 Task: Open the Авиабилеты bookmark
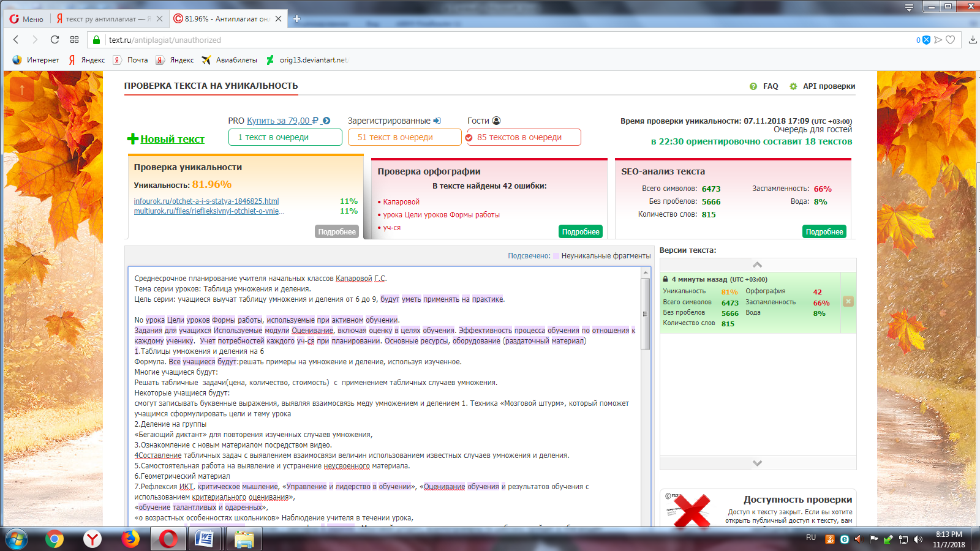(x=230, y=60)
